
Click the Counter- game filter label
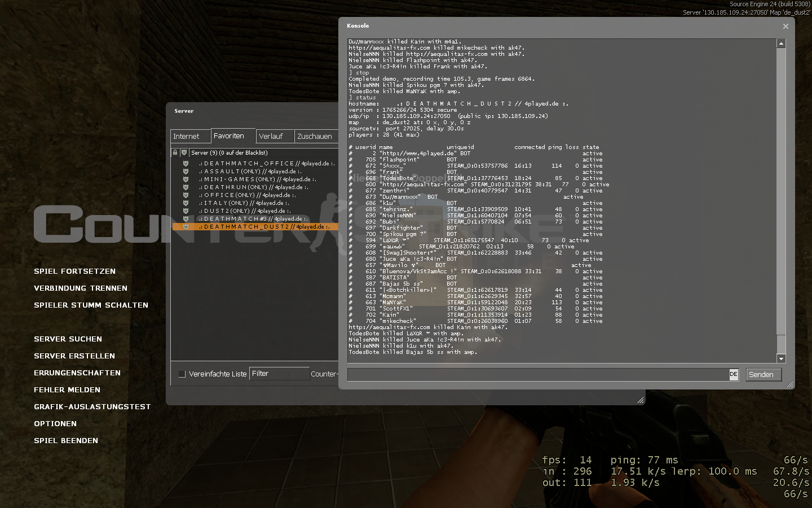click(324, 374)
